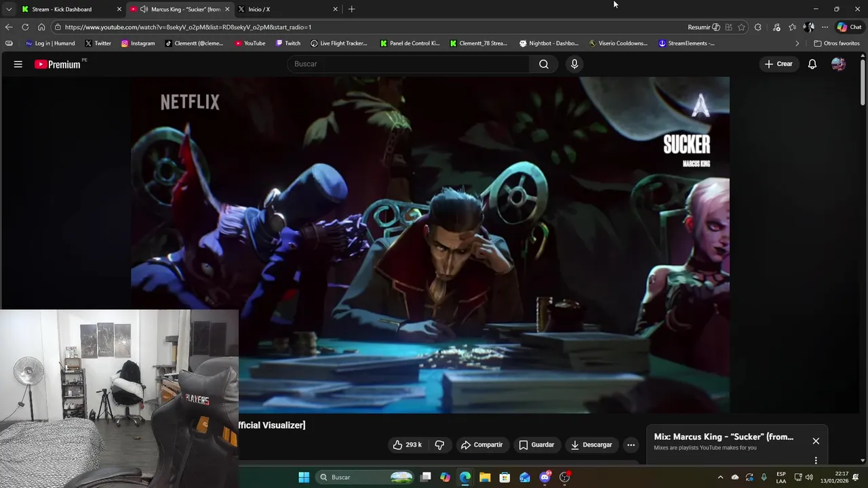868x488 pixels.
Task: Open the media control music icon
Action: (776, 27)
